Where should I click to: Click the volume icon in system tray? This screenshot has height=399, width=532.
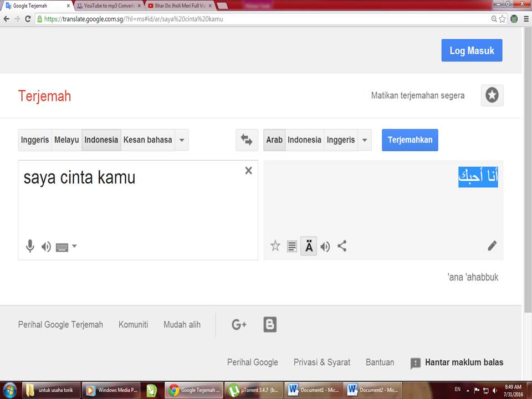coord(495,390)
